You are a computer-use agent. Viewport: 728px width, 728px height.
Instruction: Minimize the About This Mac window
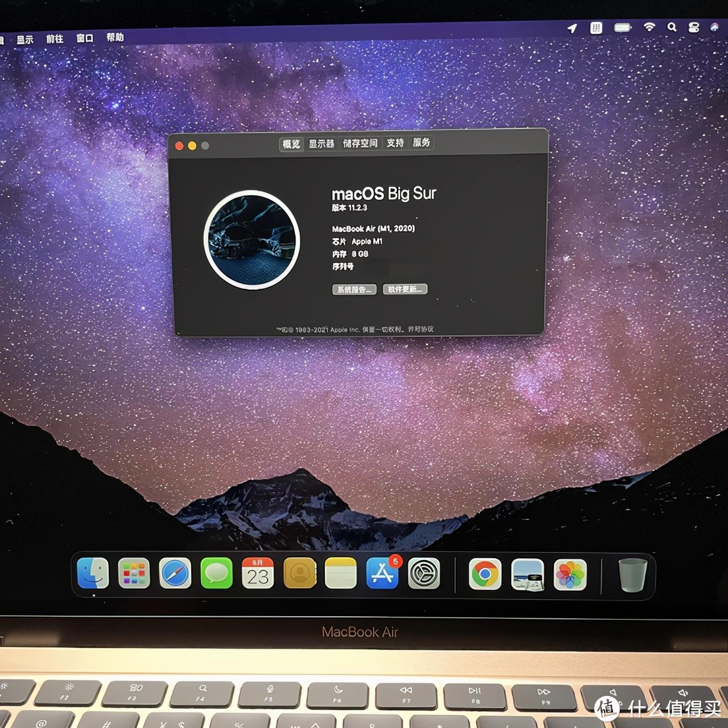point(192,146)
